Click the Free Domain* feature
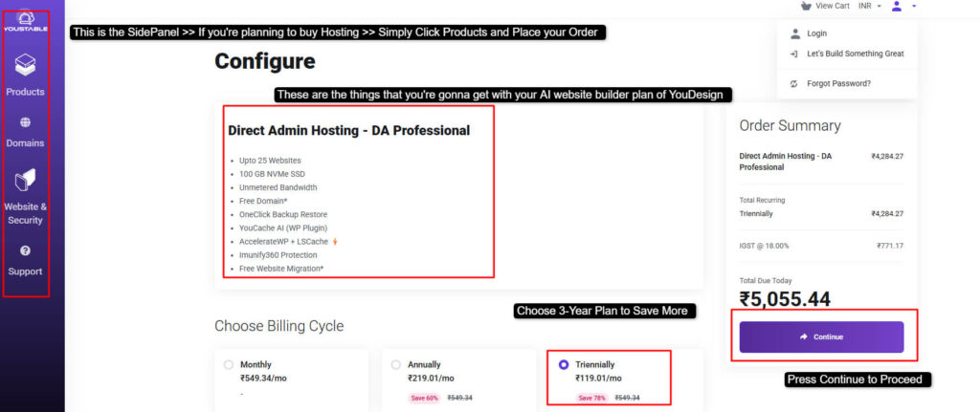This screenshot has width=980, height=412. coord(263,201)
